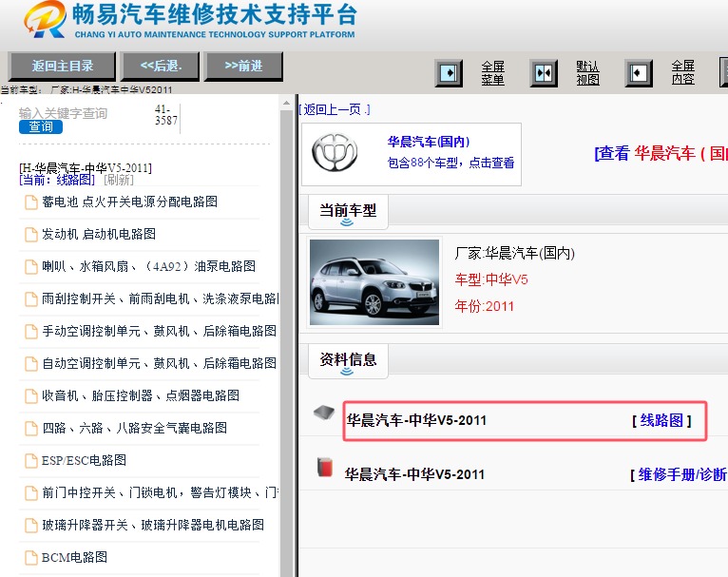Click the red book icon for repair manual
This screenshot has width=728, height=577.
pos(325,467)
